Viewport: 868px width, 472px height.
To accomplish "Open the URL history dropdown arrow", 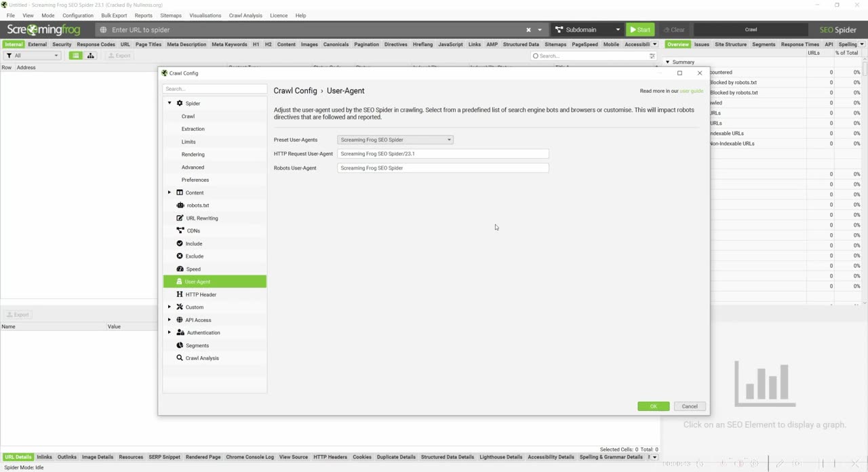I will pyautogui.click(x=540, y=30).
